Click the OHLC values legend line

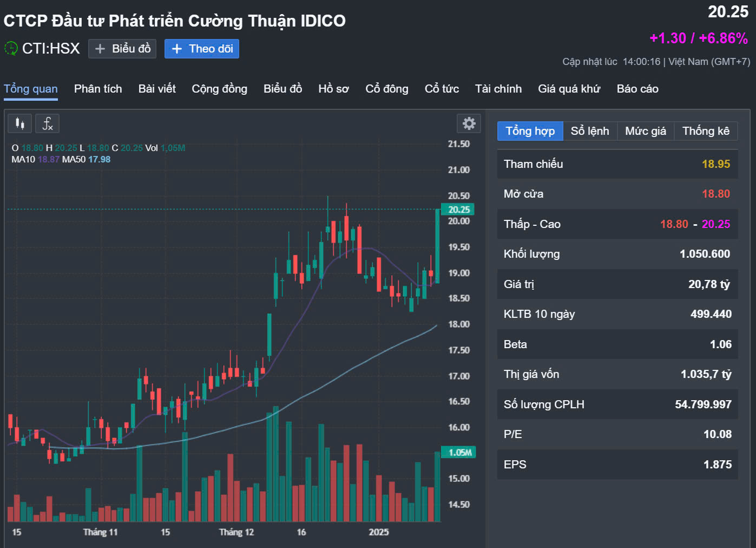98,148
